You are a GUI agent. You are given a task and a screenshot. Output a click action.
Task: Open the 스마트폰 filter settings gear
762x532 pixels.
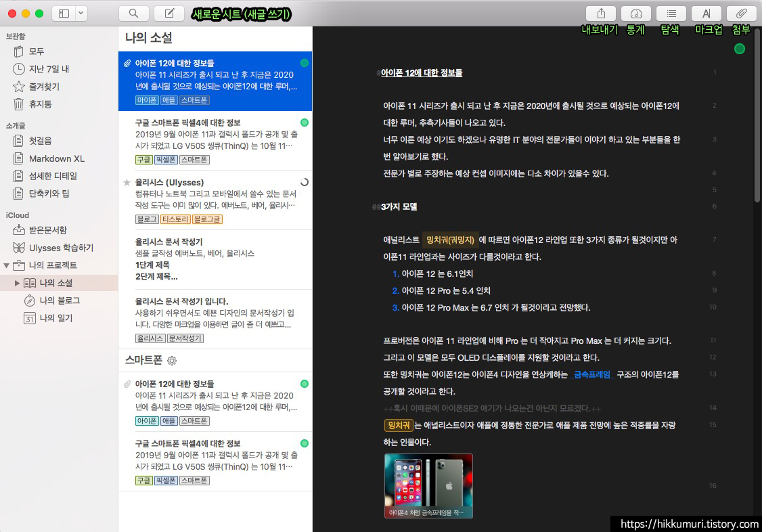172,361
